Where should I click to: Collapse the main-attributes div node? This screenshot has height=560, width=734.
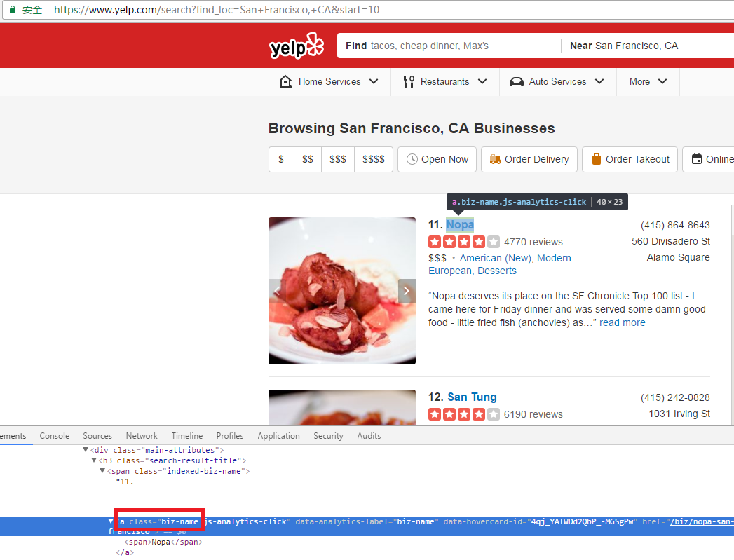[86, 449]
